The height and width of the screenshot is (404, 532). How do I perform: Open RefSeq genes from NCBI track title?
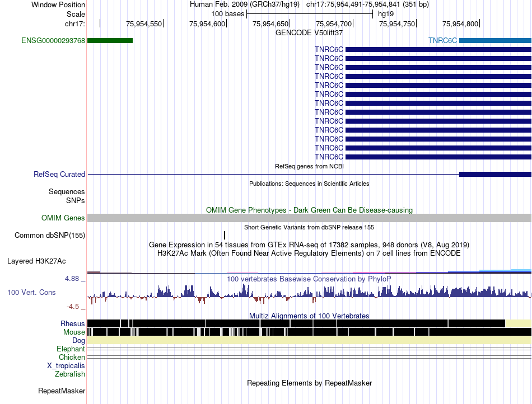click(x=309, y=166)
